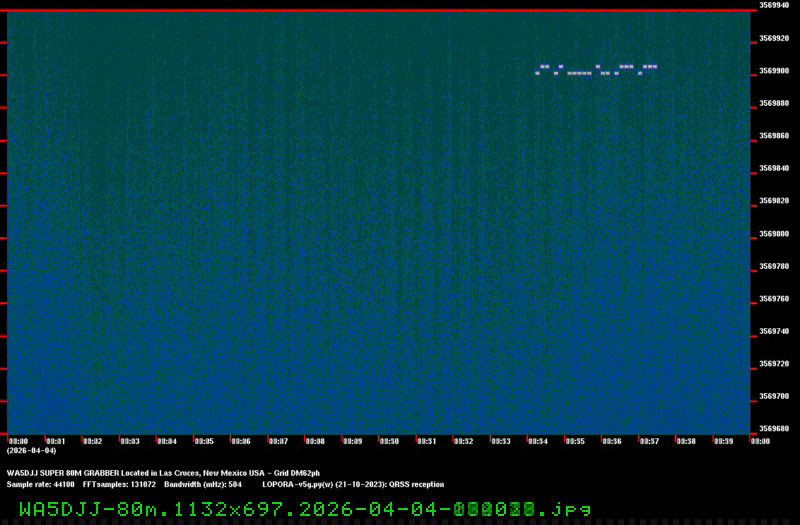Viewport: 800px width, 525px height.
Task: Click the QRSS signal trace near 3569900
Action: (x=597, y=69)
